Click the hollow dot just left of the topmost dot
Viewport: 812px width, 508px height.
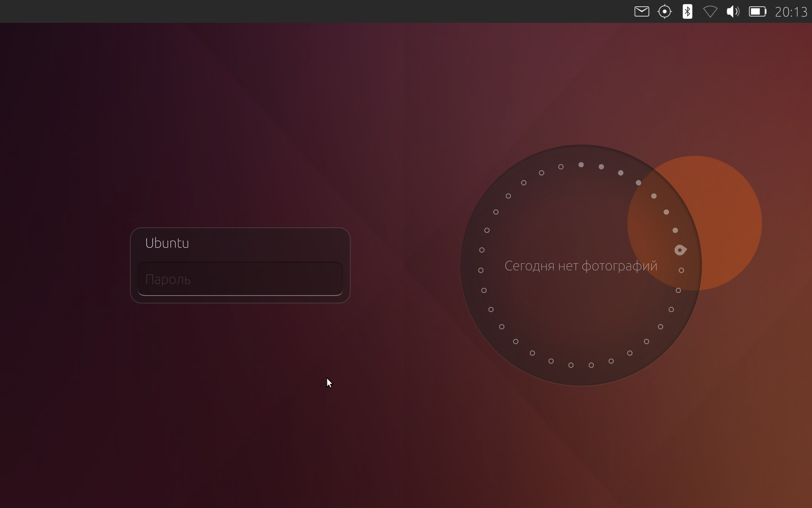coord(561,167)
